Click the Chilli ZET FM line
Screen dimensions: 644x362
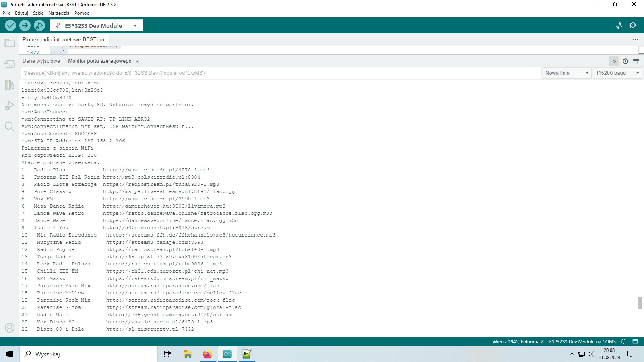click(x=125, y=271)
